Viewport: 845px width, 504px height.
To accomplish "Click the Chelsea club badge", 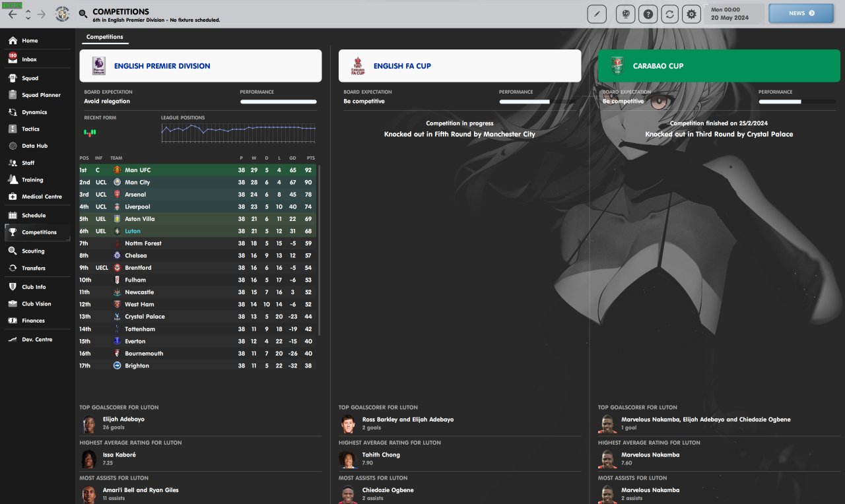I will (117, 255).
